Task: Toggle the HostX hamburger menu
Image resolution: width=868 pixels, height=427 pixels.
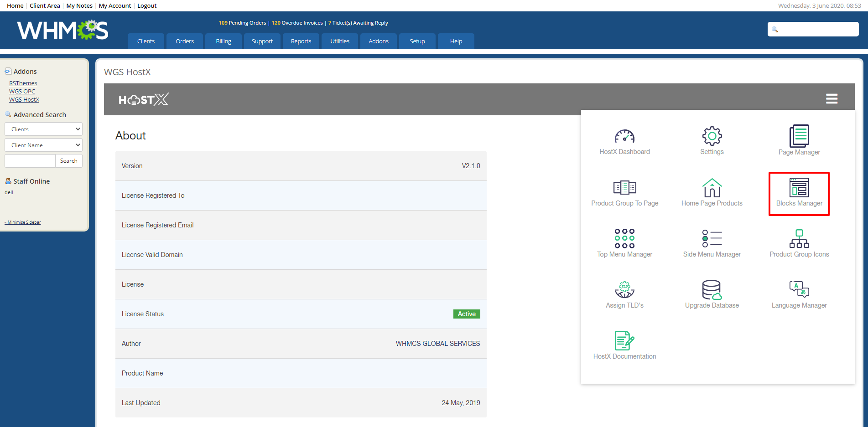Action: [x=832, y=99]
